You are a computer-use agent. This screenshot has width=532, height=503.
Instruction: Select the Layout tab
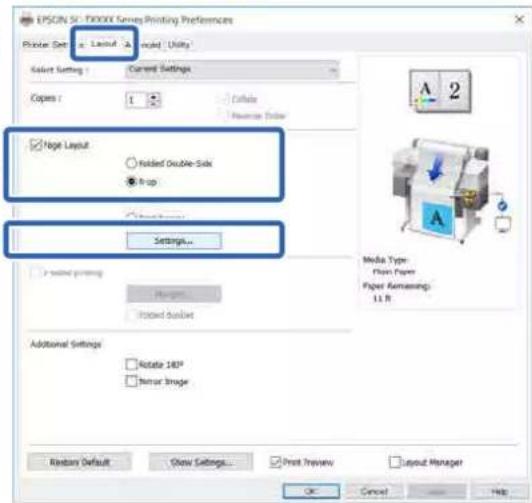click(x=104, y=44)
